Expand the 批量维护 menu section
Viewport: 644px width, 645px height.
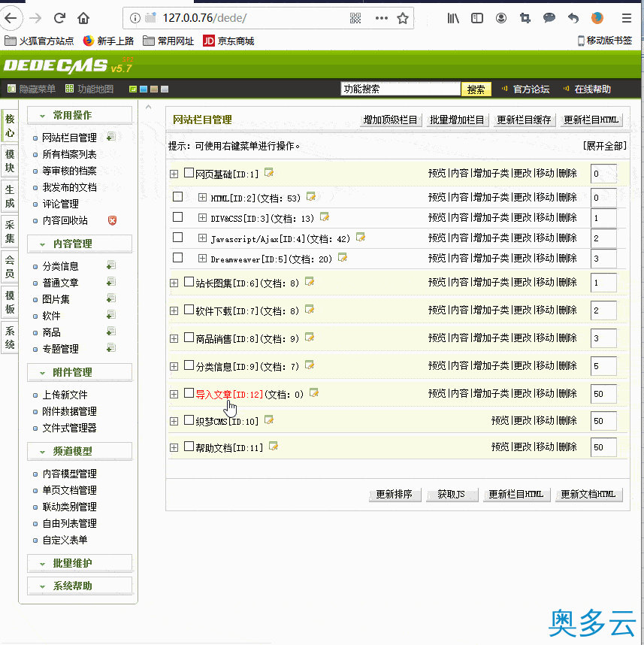[80, 563]
